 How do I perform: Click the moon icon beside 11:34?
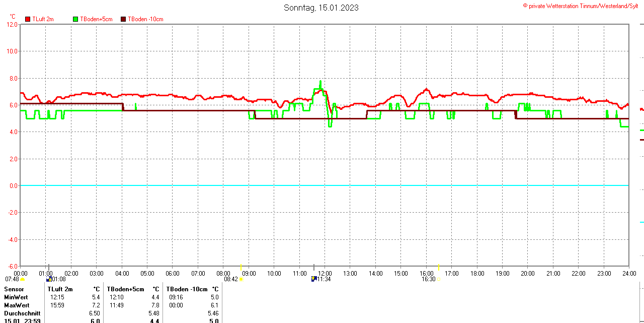[313, 279]
